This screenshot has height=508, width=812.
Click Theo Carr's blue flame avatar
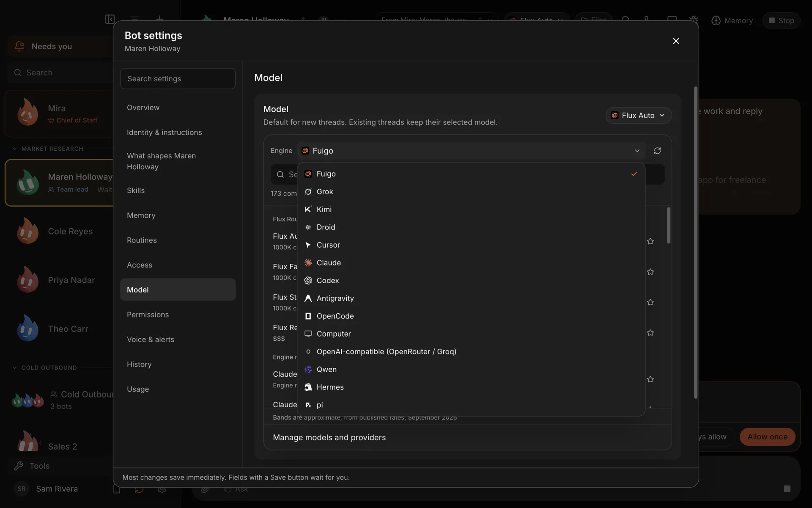pyautogui.click(x=28, y=329)
